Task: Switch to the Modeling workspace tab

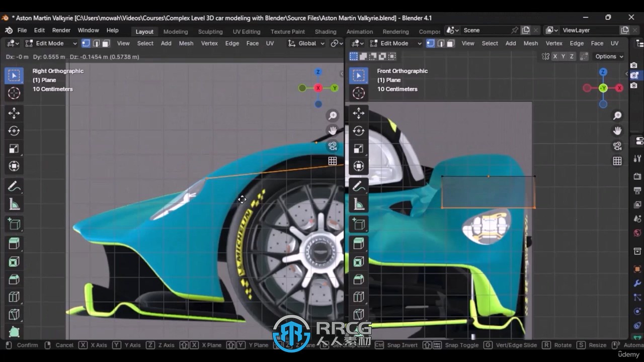Action: (x=176, y=32)
